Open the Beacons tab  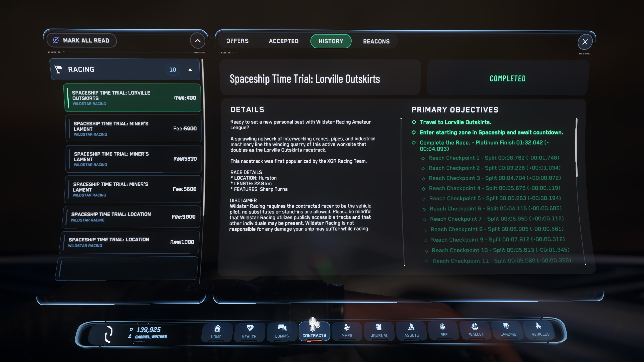[x=376, y=41]
